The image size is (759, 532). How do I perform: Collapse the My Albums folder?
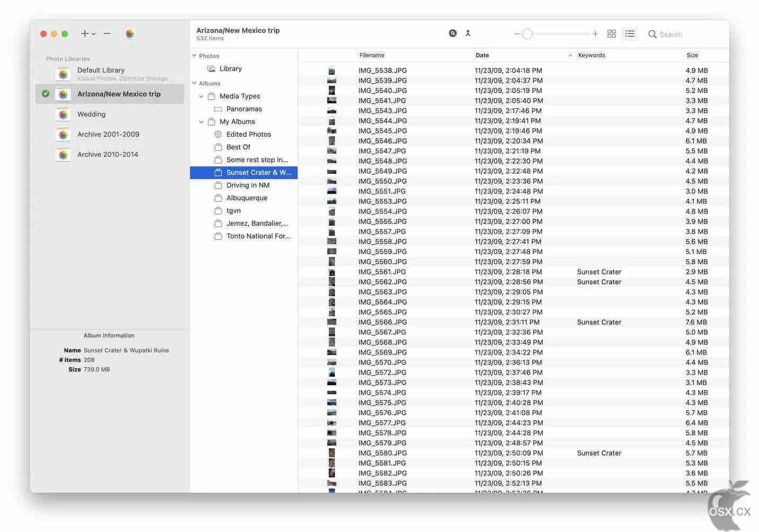(201, 122)
